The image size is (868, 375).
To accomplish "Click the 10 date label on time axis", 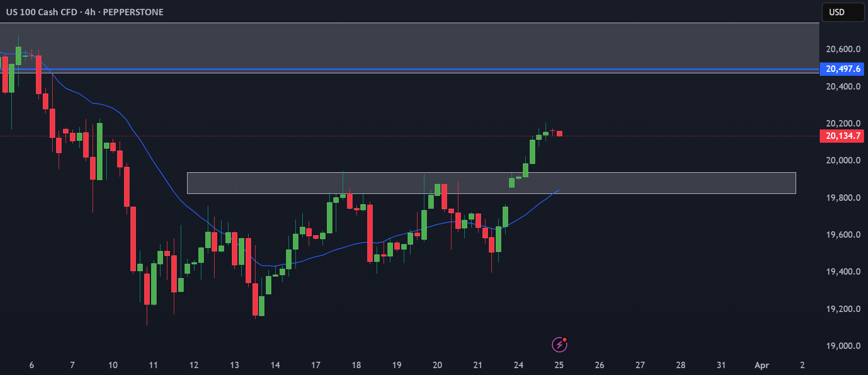I will [113, 365].
